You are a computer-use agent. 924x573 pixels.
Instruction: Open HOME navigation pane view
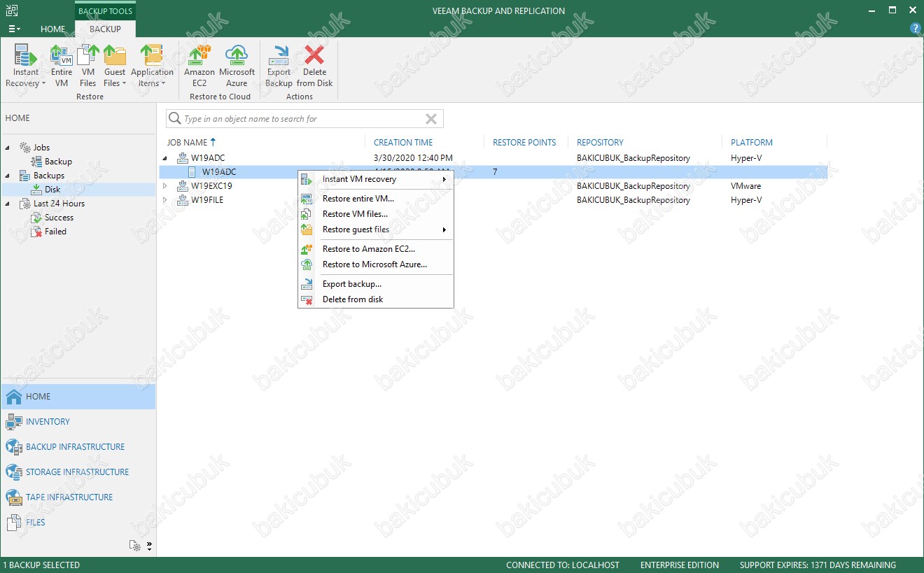(78, 397)
